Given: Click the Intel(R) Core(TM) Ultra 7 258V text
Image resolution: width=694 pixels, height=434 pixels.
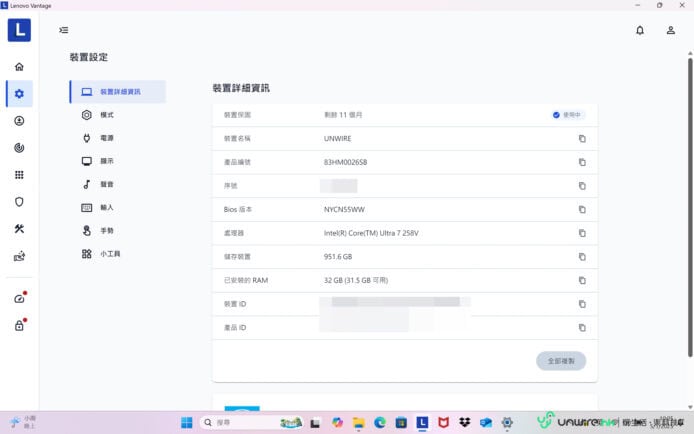Looking at the screenshot, I should [371, 233].
